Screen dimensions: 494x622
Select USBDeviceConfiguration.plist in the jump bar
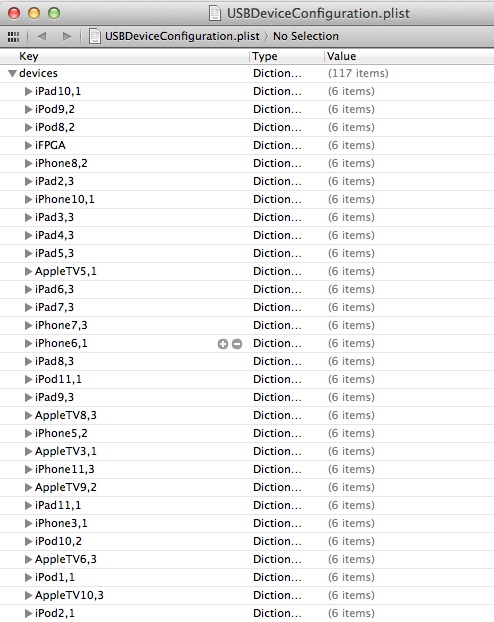182,36
